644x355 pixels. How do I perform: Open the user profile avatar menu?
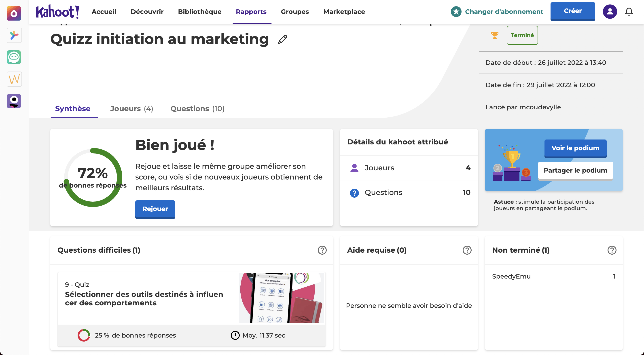[610, 11]
